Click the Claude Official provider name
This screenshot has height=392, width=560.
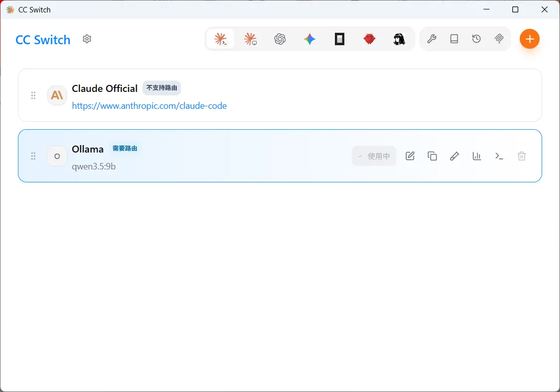pyautogui.click(x=105, y=88)
